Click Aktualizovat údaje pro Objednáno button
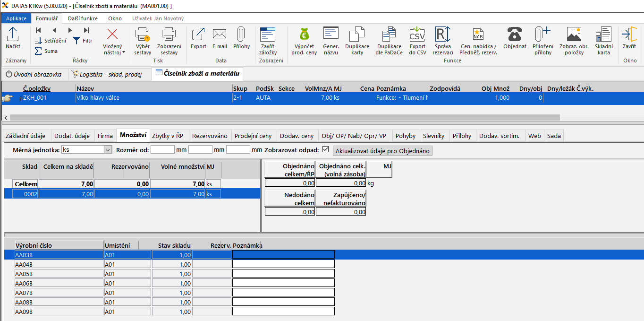Image resolution: width=644 pixels, height=321 pixels. click(x=382, y=151)
